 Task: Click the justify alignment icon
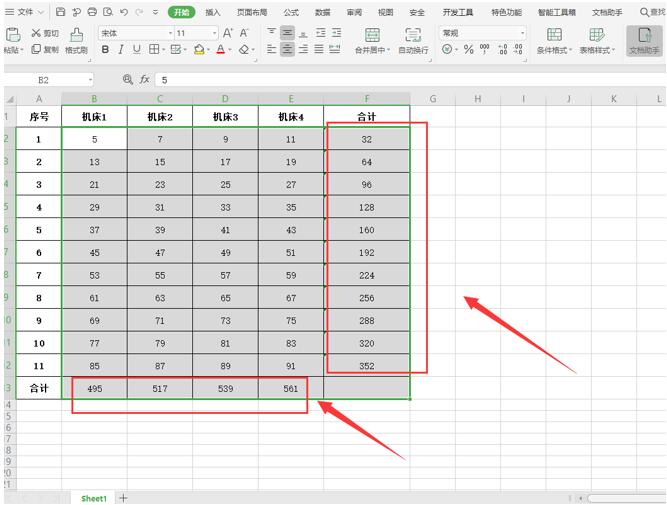coord(319,49)
